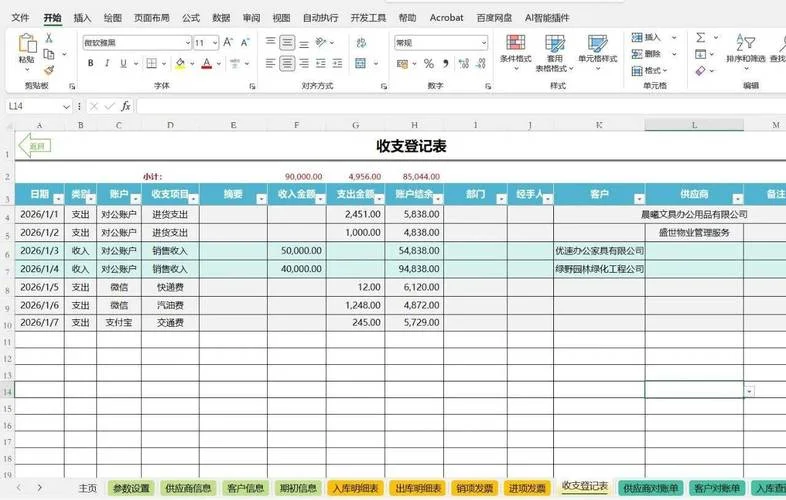Click the Orientation text-angle icon
Image resolution: width=786 pixels, height=500 pixels.
321,42
